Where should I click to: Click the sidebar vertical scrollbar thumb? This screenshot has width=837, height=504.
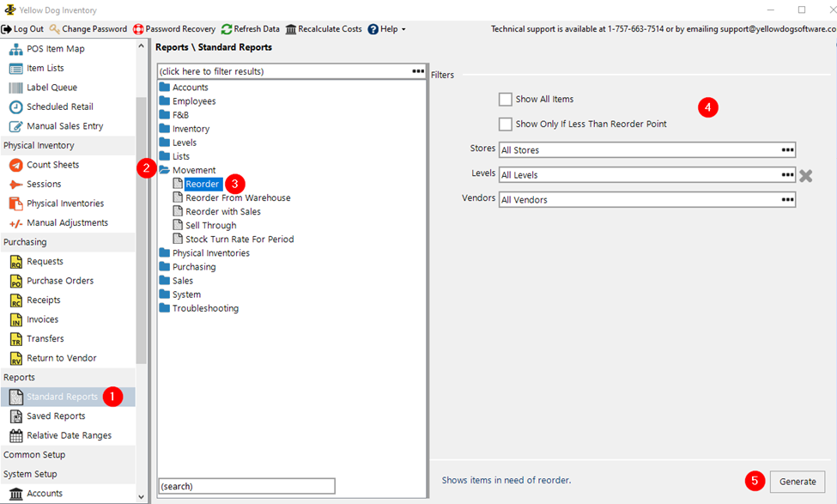click(141, 229)
